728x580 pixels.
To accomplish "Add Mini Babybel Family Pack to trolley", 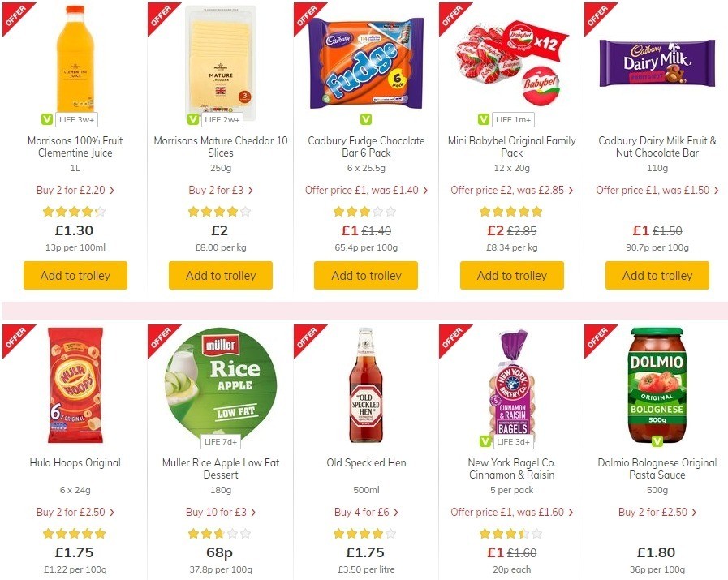I will point(511,275).
